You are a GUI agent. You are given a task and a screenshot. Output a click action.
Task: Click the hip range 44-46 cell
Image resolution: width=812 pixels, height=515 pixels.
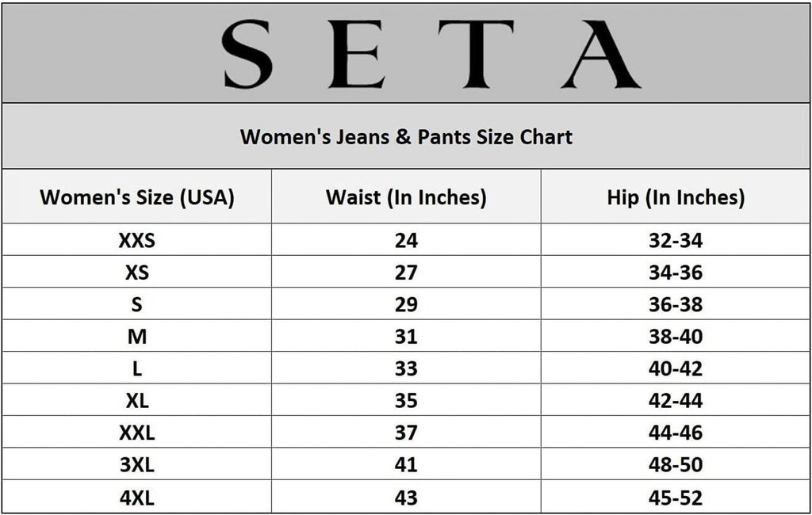tap(676, 433)
